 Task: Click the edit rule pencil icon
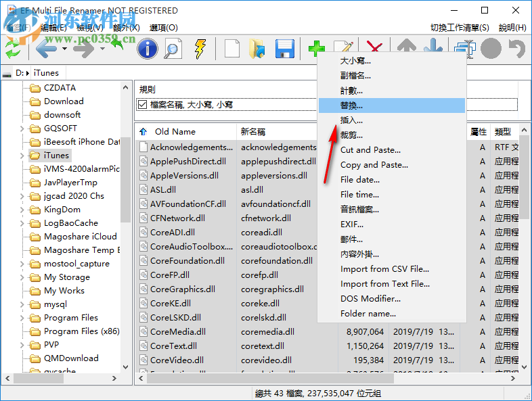tap(343, 47)
